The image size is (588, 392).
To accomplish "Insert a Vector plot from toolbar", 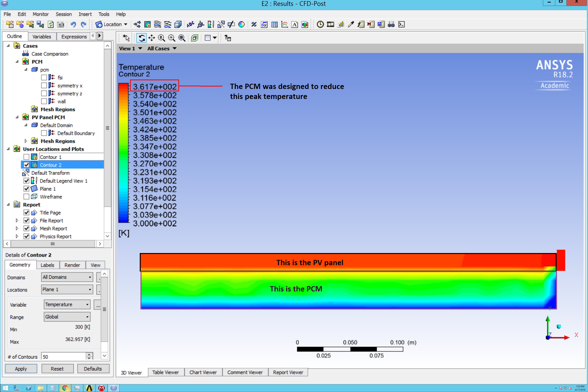I will (x=137, y=24).
